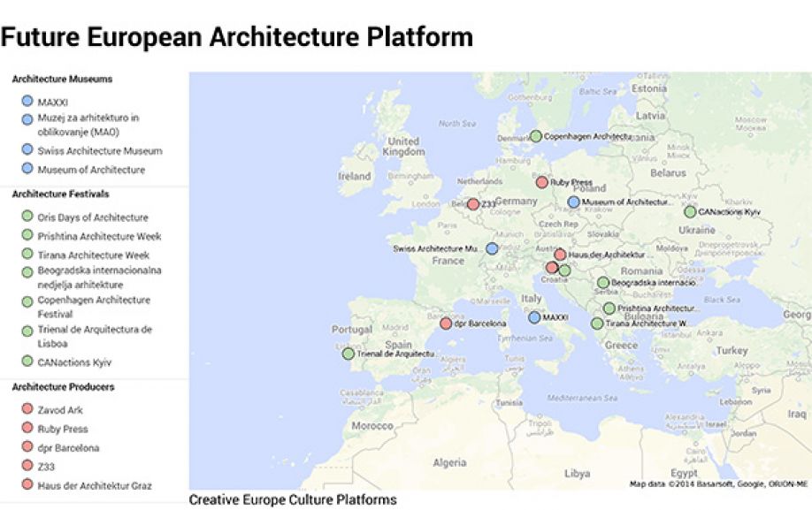Click the green Trienal de Arquitectura map marker
The height and width of the screenshot is (510, 812).
[x=348, y=354]
